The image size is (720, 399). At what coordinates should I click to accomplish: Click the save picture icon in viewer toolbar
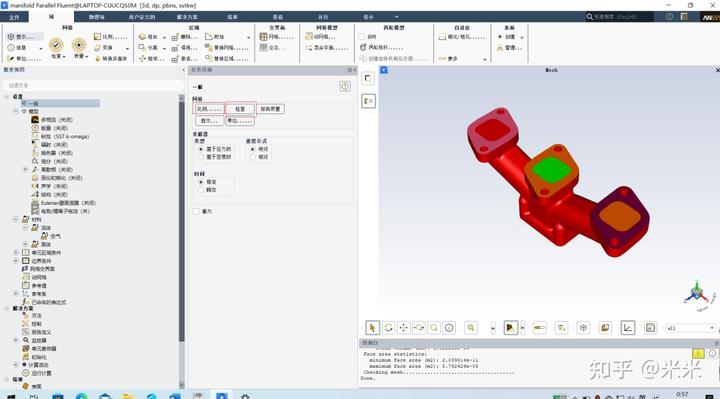[650, 328]
